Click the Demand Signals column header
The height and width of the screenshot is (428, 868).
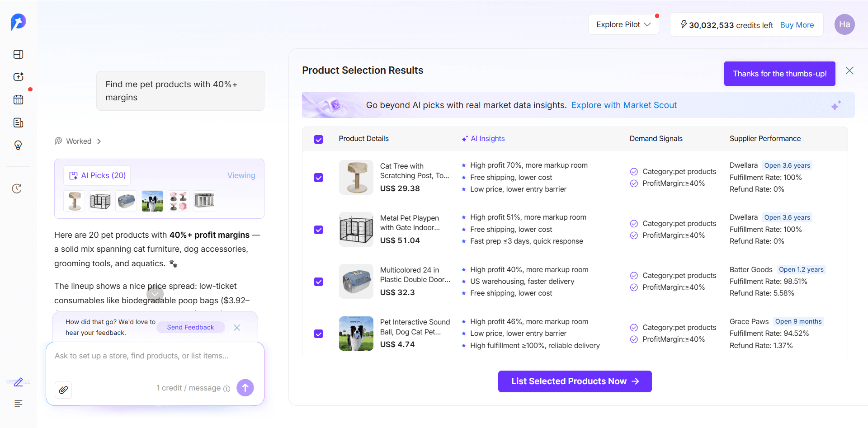click(x=656, y=139)
